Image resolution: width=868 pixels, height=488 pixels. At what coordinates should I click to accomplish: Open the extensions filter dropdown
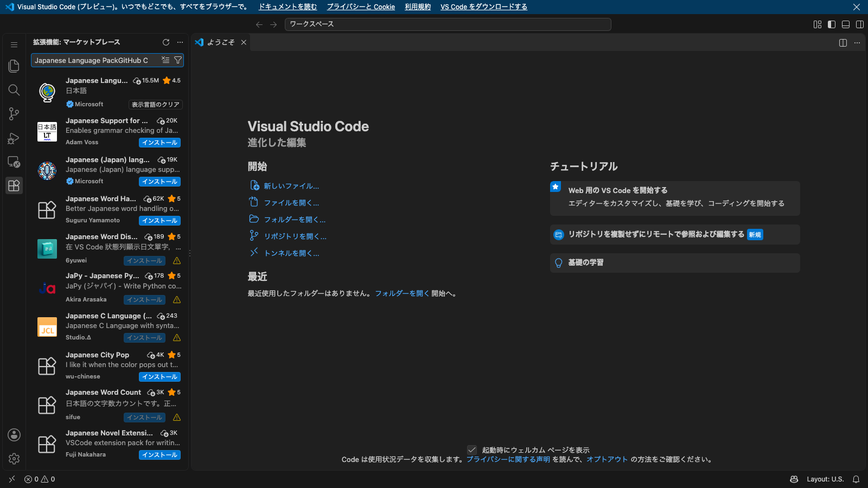(177, 60)
